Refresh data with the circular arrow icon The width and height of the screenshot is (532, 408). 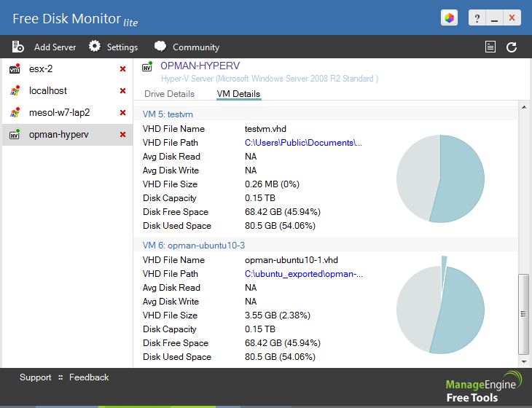tap(512, 47)
